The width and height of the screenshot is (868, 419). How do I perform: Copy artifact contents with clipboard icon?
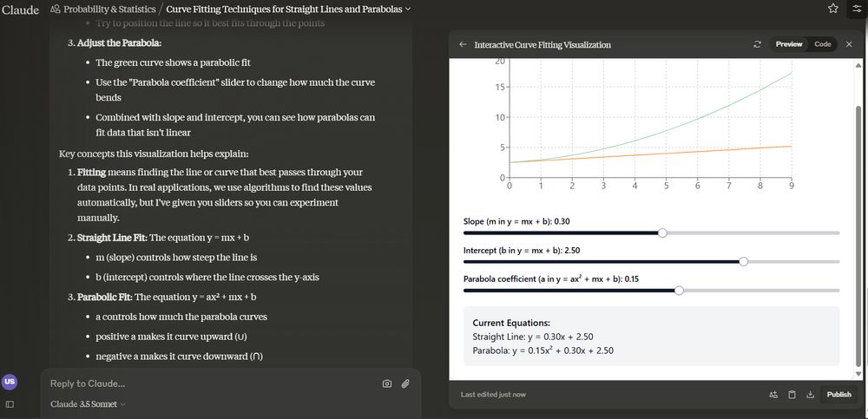click(x=792, y=395)
